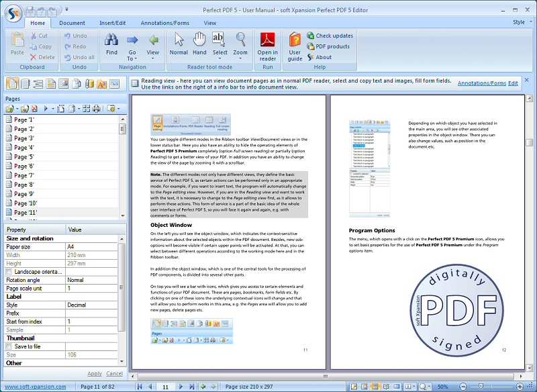Switch to the Document tab
This screenshot has height=392, width=537.
[x=72, y=23]
